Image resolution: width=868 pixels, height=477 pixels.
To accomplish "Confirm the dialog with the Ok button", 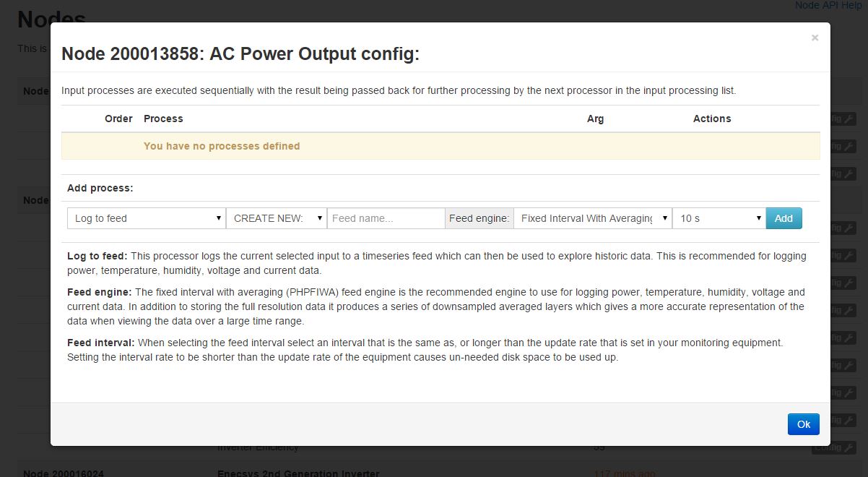I will pos(803,424).
